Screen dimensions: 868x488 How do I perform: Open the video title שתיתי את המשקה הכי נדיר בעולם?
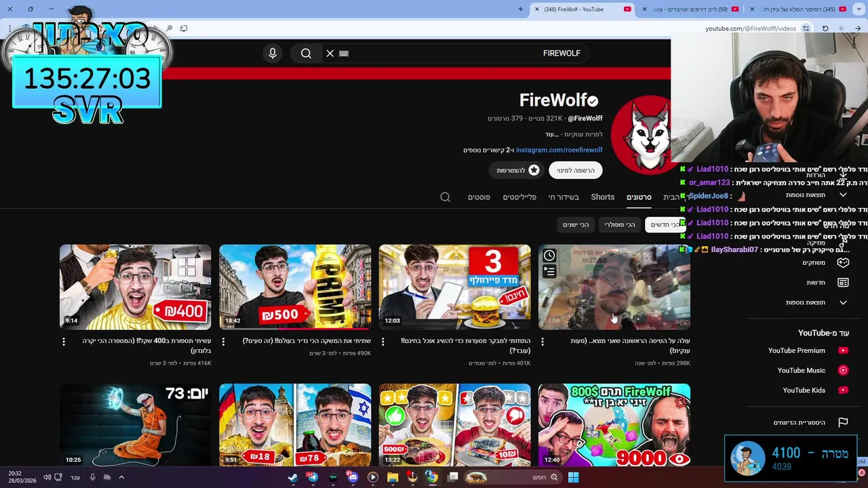307,341
